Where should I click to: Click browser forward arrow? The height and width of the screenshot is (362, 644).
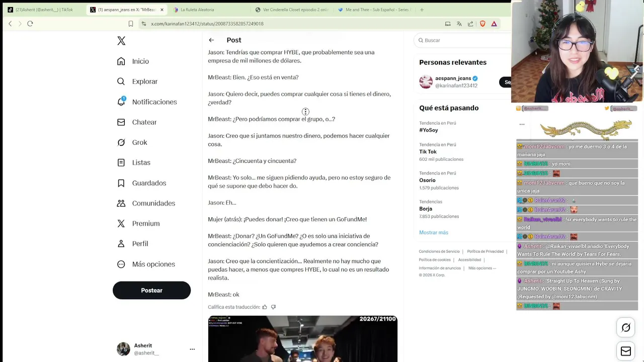(20, 24)
